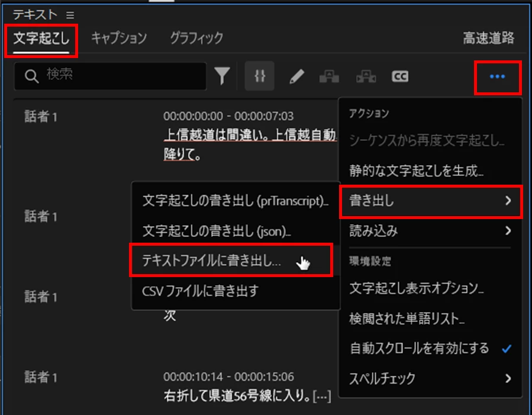The image size is (532, 415).
Task: Click the filter funnel icon
Action: coord(223,76)
